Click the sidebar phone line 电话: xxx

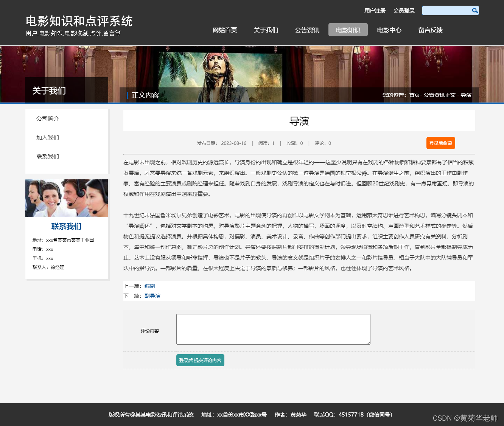click(x=43, y=249)
